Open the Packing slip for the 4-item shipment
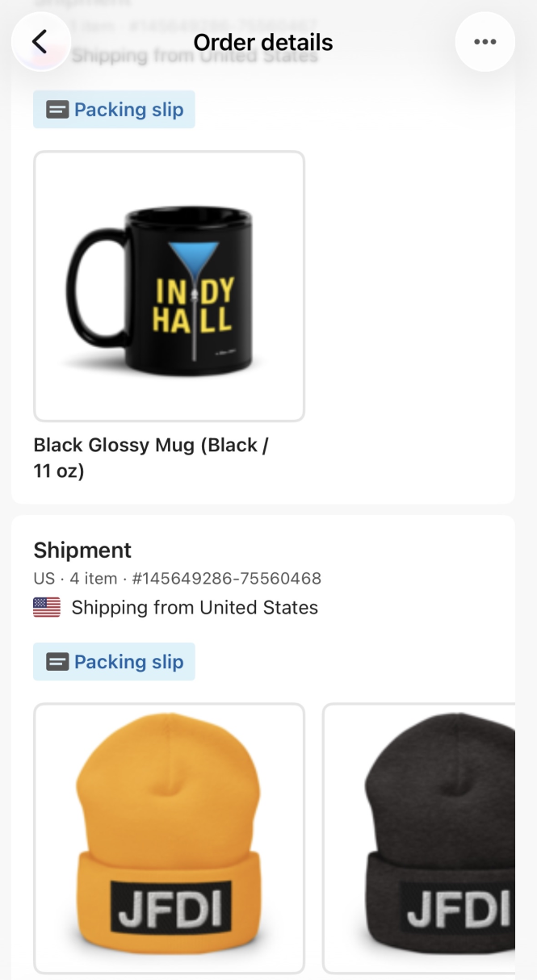 pos(113,661)
